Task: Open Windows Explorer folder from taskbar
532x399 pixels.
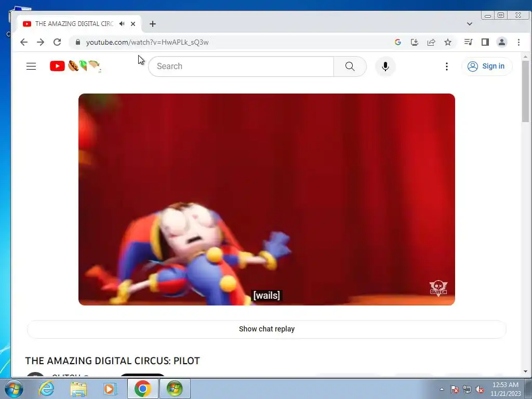Action: click(78, 389)
